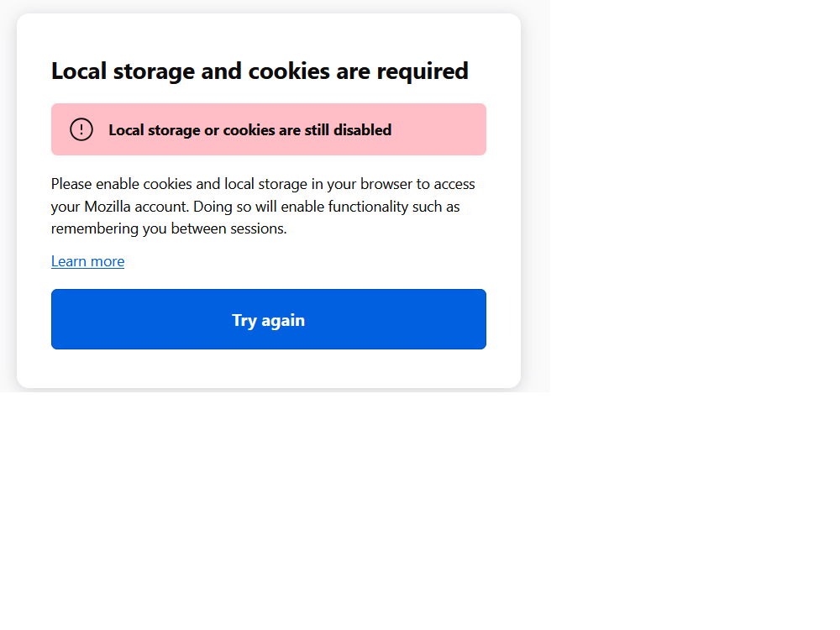Click the words 'Mozilla account' in the description
The height and width of the screenshot is (630, 840).
point(136,207)
